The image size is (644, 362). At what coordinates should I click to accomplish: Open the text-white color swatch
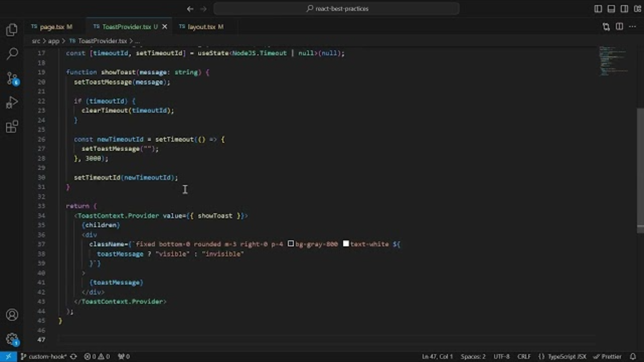coord(346,244)
